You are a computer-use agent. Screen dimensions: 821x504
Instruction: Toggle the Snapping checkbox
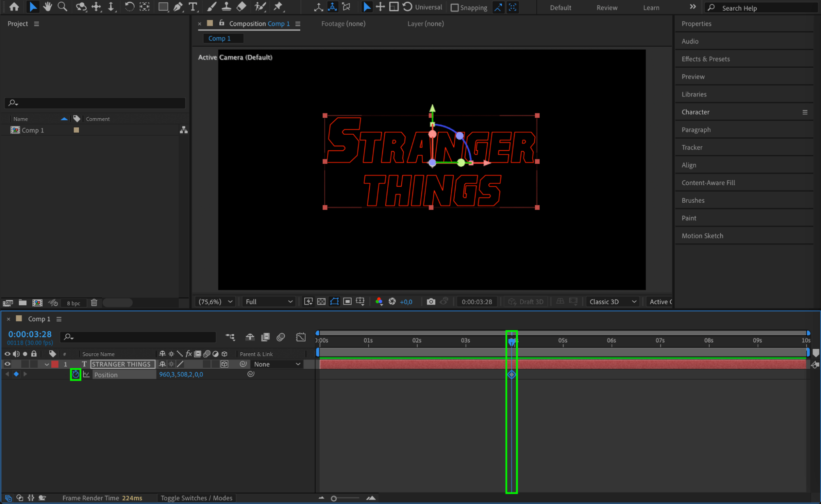coord(455,8)
